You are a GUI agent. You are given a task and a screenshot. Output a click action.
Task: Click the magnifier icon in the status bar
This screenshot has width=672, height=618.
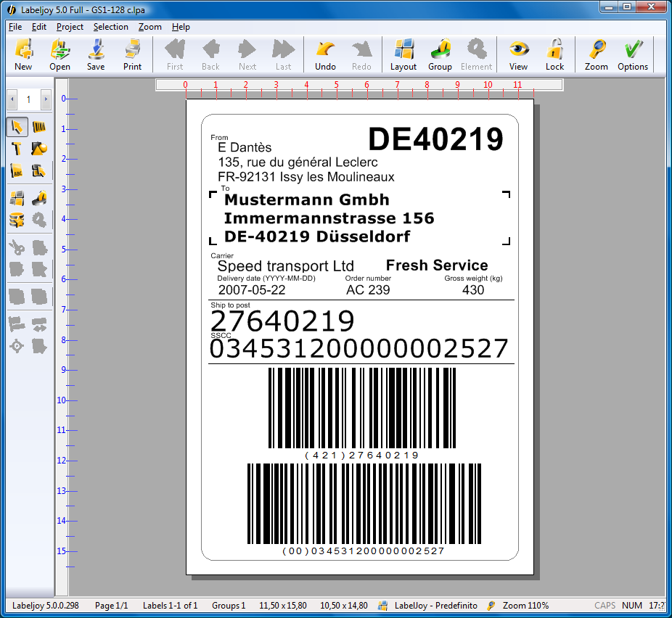click(x=491, y=606)
